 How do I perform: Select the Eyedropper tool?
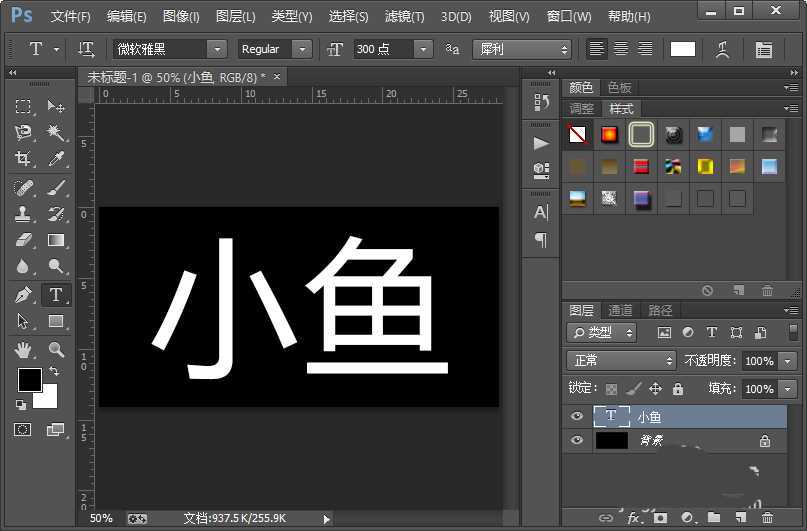click(56, 159)
